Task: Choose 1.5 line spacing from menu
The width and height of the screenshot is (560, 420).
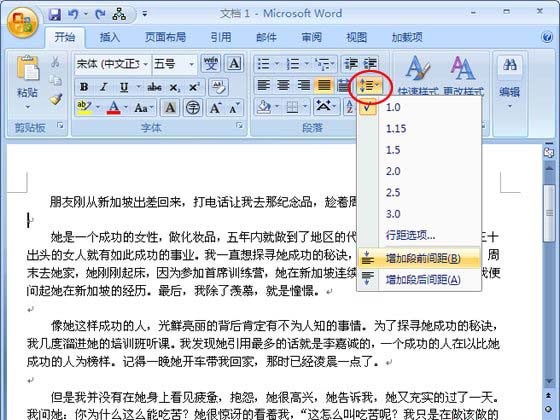Action: 393,150
